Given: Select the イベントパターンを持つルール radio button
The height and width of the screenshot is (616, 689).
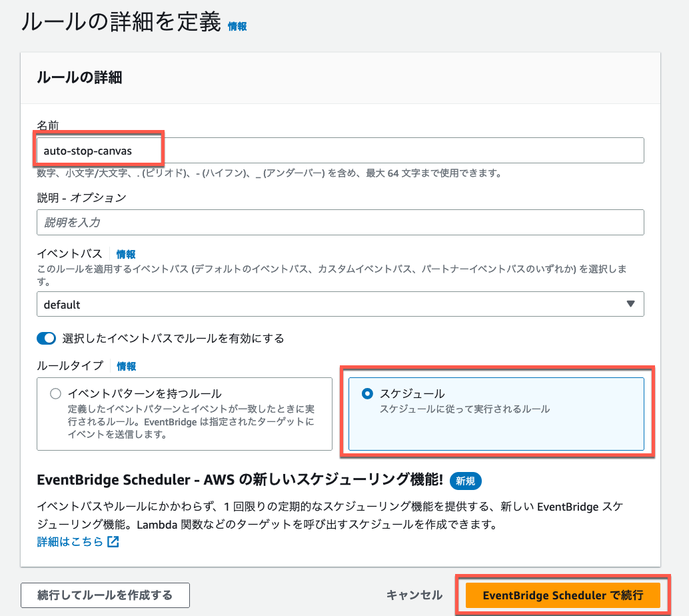Looking at the screenshot, I should click(56, 393).
